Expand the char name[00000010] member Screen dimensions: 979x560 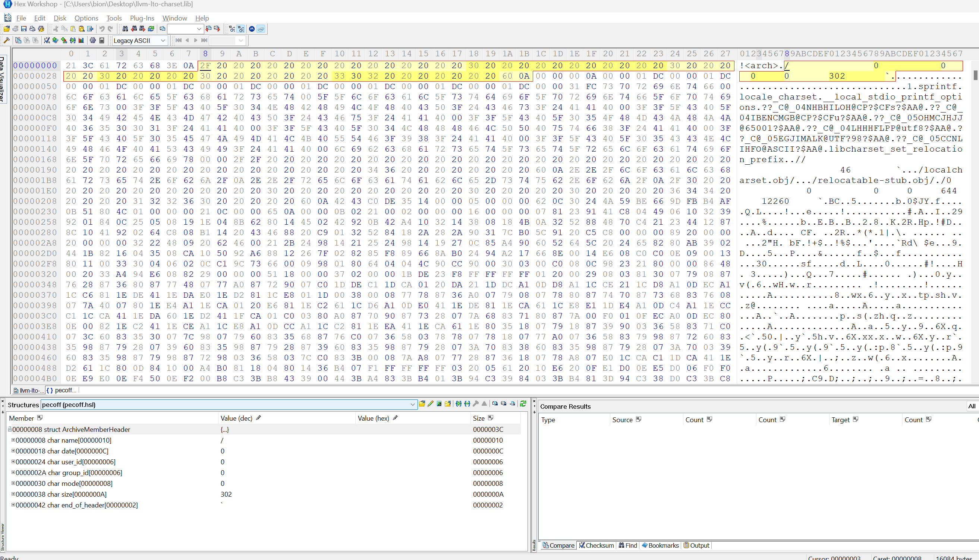[13, 440]
